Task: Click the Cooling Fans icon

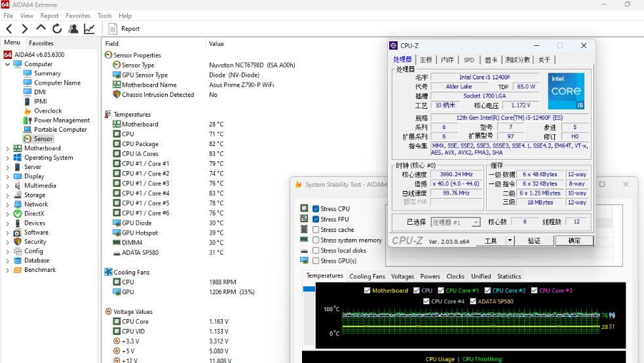Action: [x=109, y=272]
